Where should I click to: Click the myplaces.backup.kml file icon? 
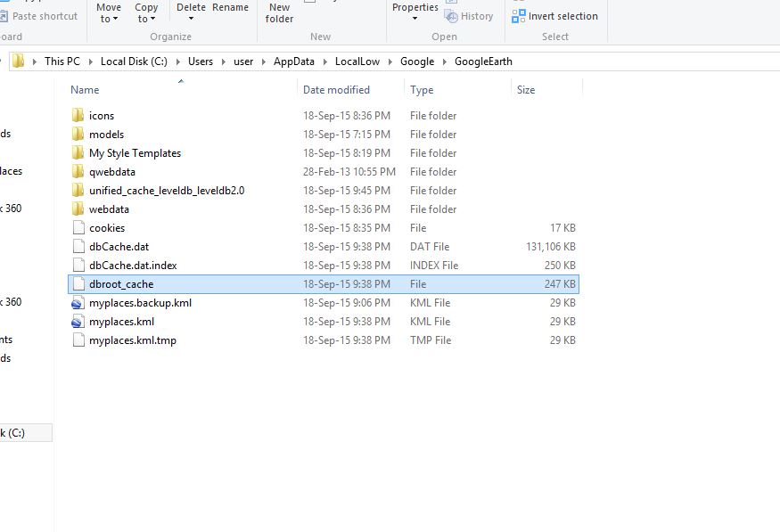[x=78, y=303]
